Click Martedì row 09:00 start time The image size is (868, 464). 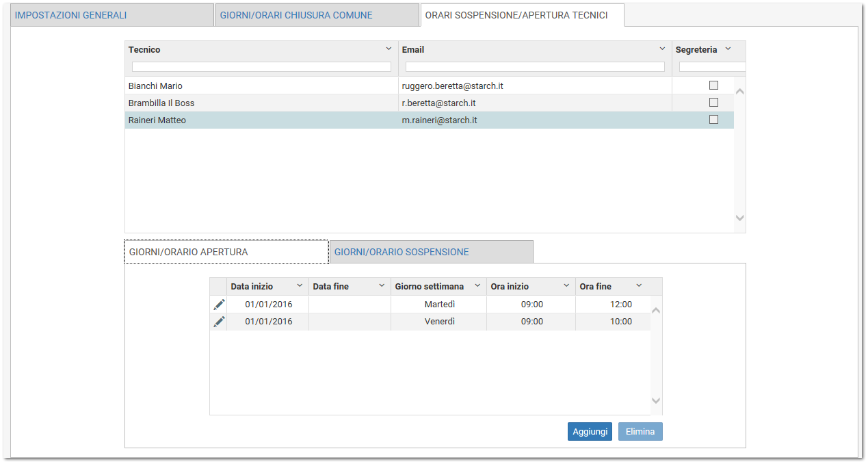tap(531, 305)
